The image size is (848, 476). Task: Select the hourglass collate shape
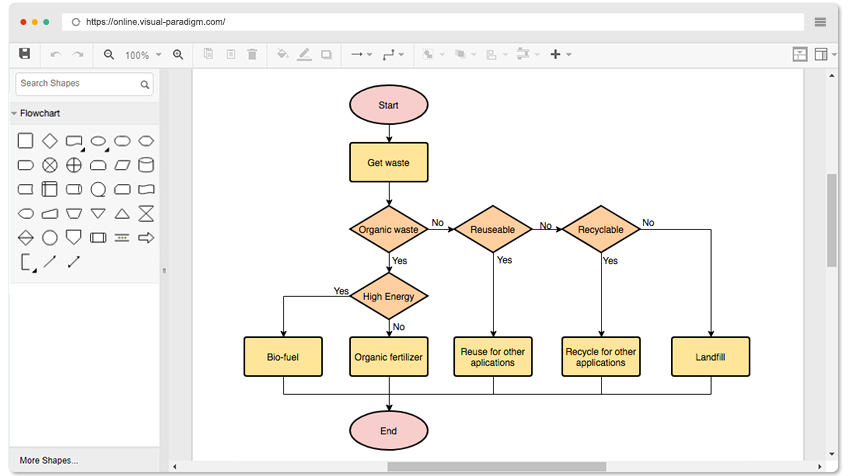(x=146, y=214)
